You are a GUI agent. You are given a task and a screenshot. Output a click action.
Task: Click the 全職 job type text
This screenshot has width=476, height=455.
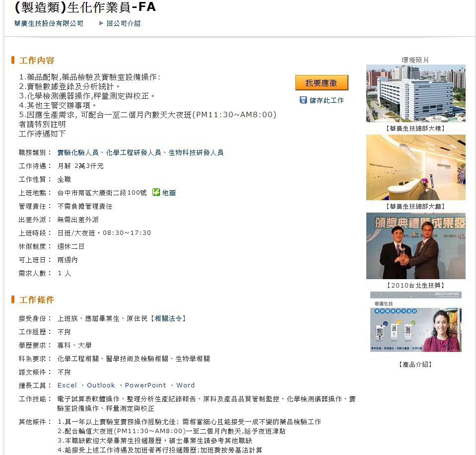(64, 179)
